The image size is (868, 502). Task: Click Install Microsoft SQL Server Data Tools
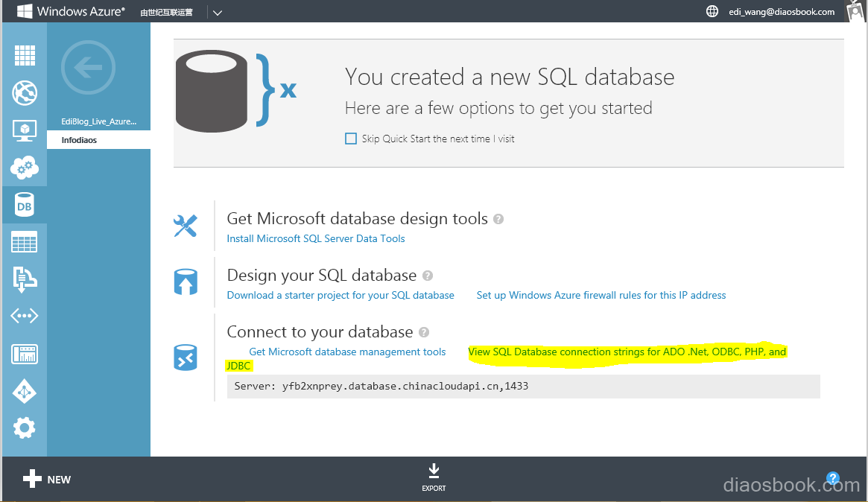click(x=316, y=239)
